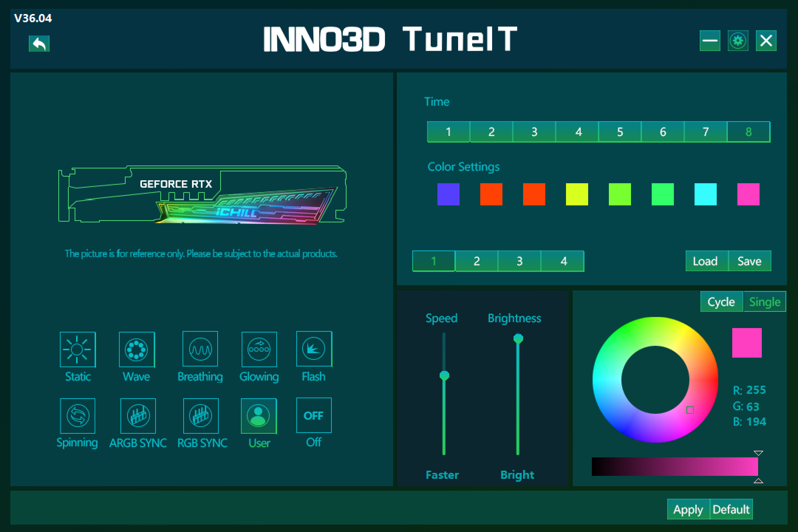Pick the blue-violet color swatch

(449, 194)
